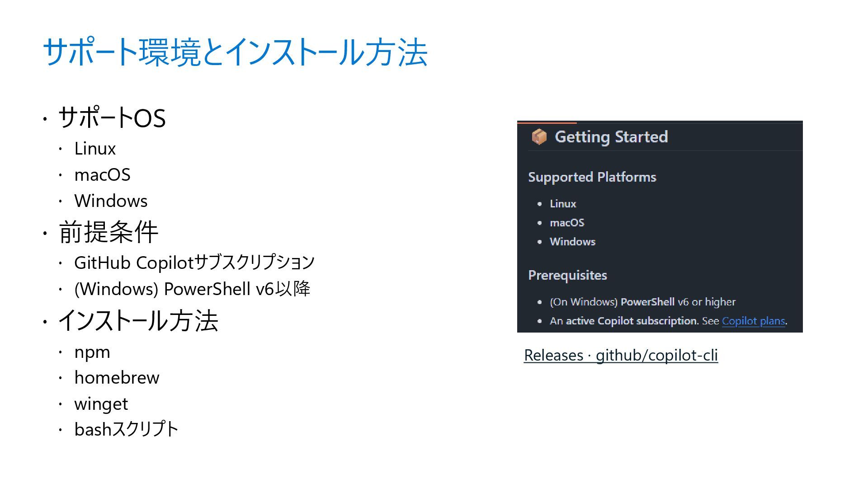
Task: Click the Prerequisites heading in the screenshot
Action: coord(567,275)
